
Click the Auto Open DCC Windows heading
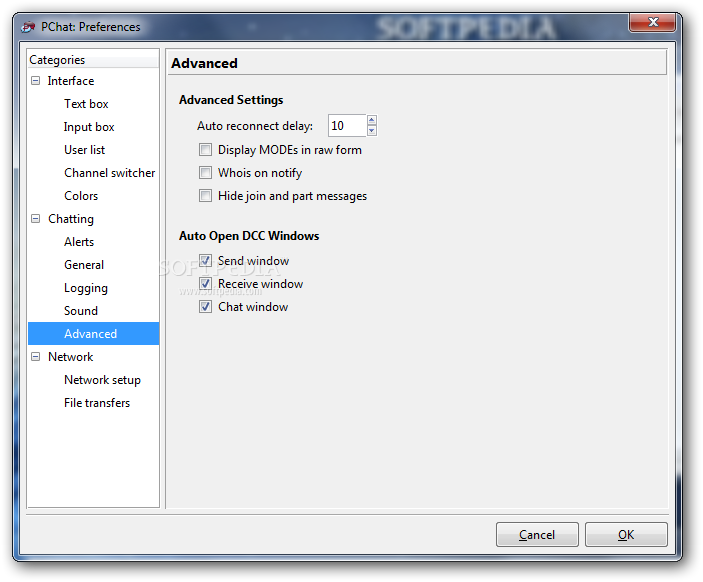tap(249, 236)
